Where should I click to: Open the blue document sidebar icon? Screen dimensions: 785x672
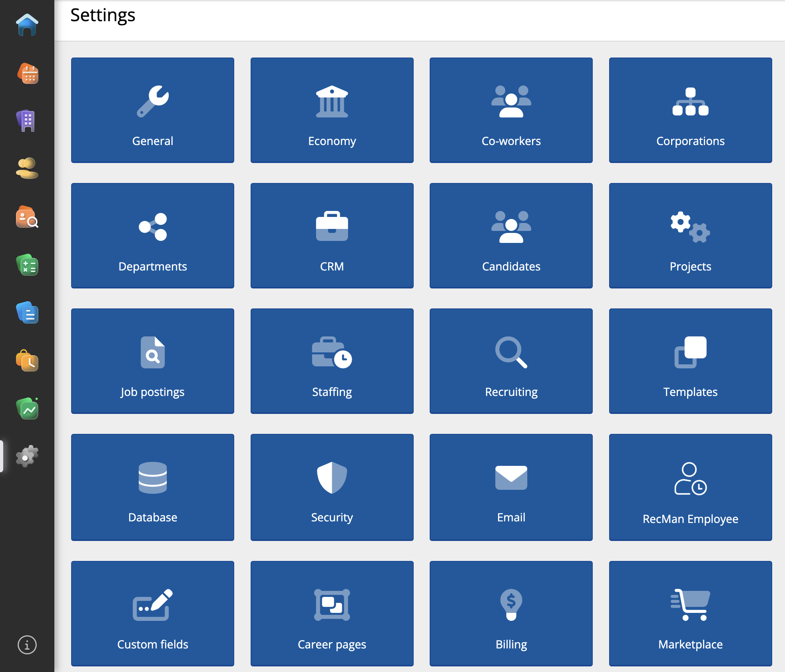(27, 312)
